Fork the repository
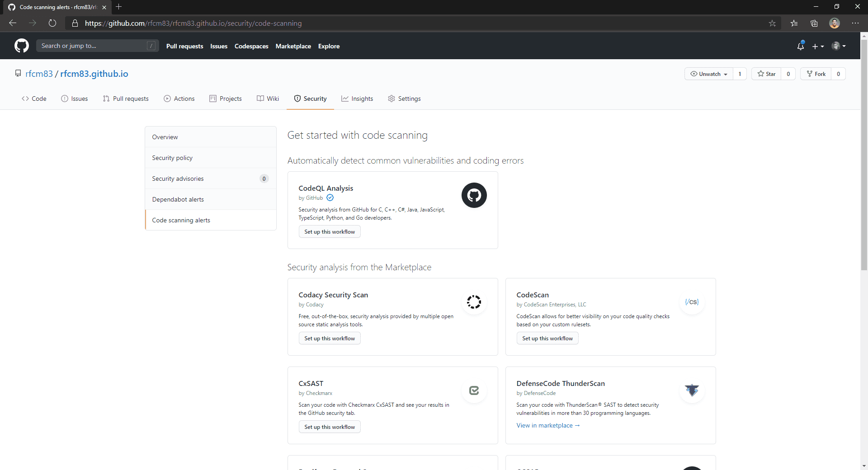868x470 pixels. [816, 74]
